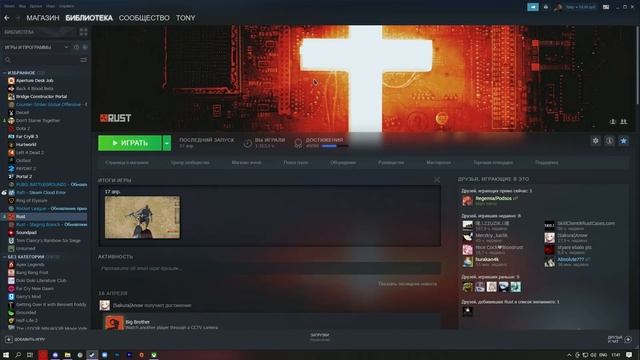Click the PAYDAY 2 game icon
The width and height of the screenshot is (640, 360).
click(11, 169)
